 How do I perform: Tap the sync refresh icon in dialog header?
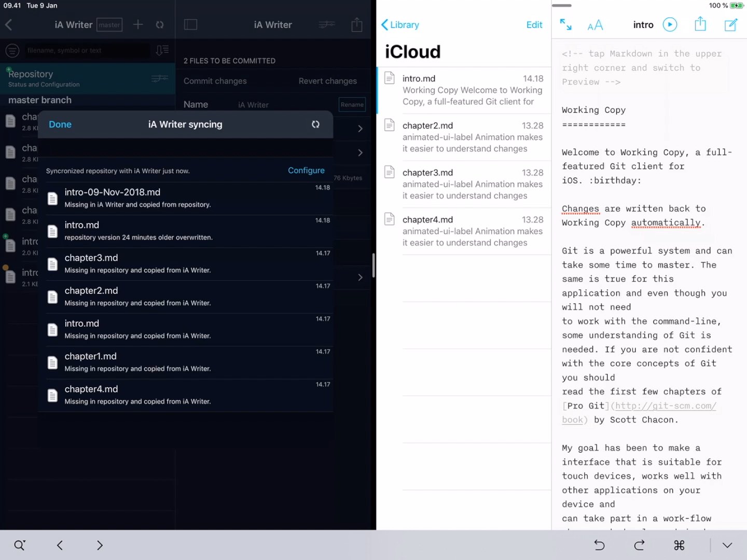(315, 124)
